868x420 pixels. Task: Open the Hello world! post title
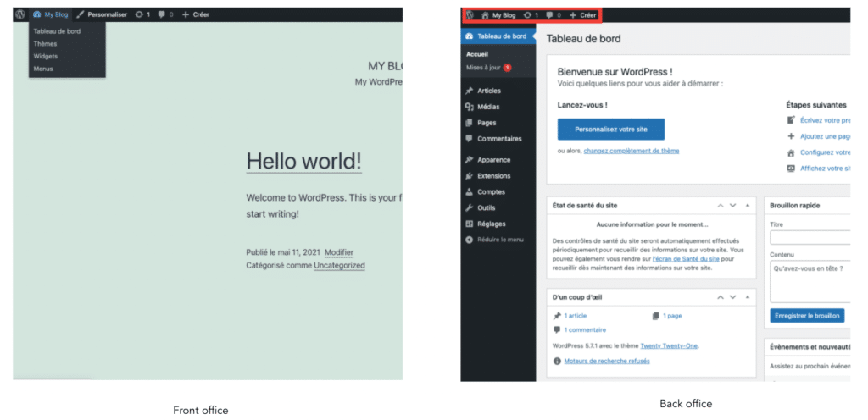[304, 161]
